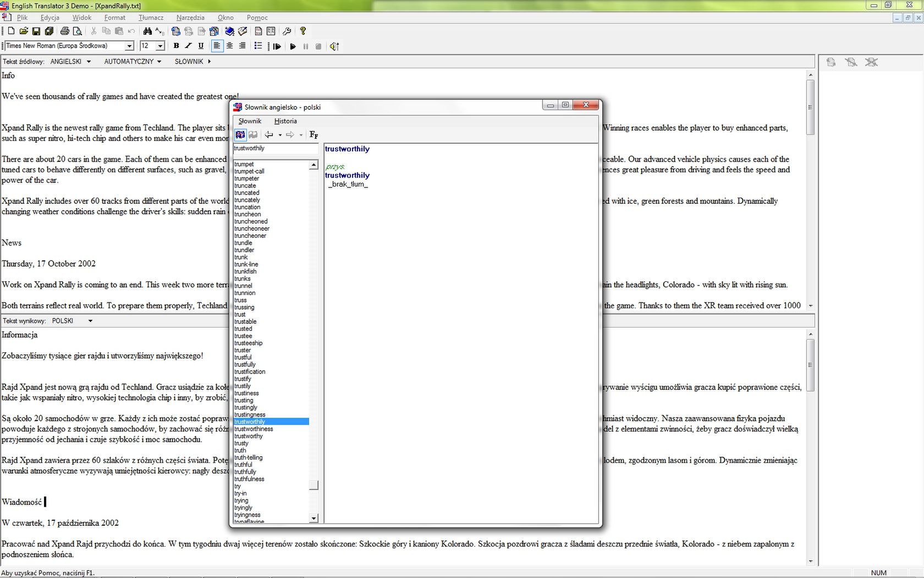Screen dimensions: 924x578
Task: Open the Plik menu
Action: (23, 18)
